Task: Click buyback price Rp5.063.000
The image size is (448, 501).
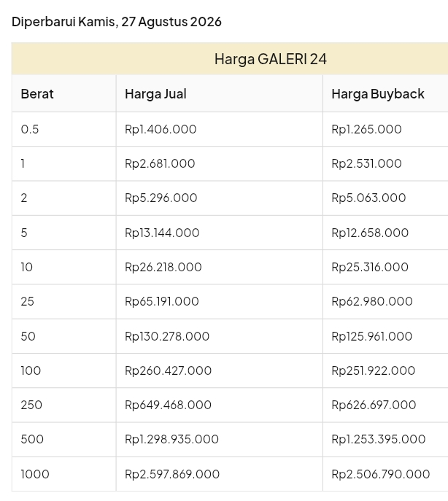Action: pyautogui.click(x=368, y=198)
